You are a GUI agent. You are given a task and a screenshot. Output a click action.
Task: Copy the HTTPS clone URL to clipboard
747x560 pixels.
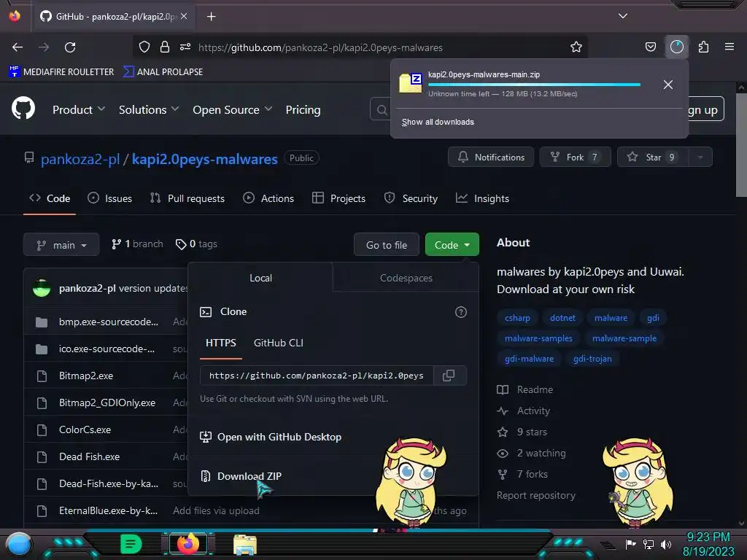click(449, 376)
